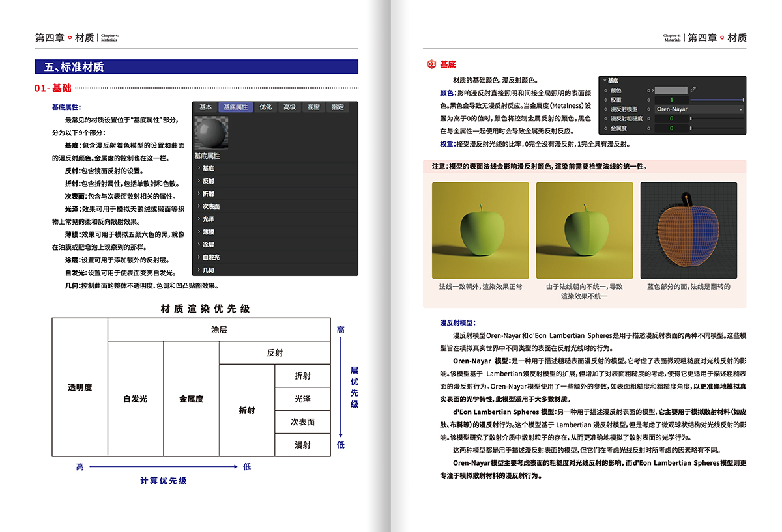This screenshot has width=782, height=532.
Task: Expand the 自发光 section
Action: 210,257
